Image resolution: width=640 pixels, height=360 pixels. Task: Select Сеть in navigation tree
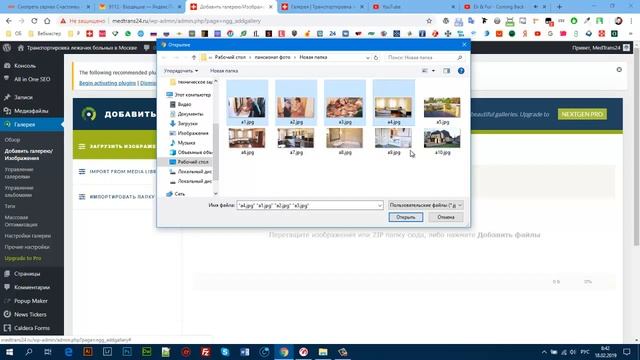click(x=176, y=194)
